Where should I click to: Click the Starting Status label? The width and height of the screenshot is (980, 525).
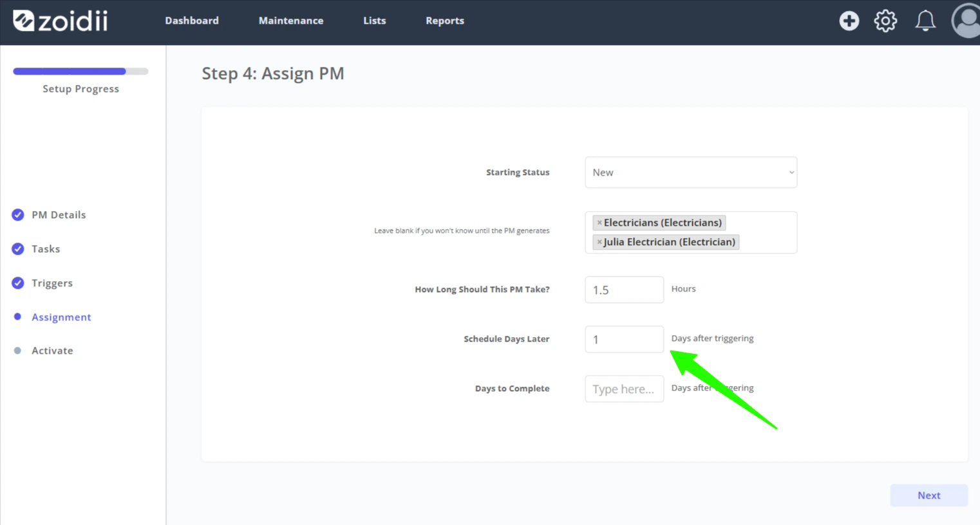tap(518, 172)
